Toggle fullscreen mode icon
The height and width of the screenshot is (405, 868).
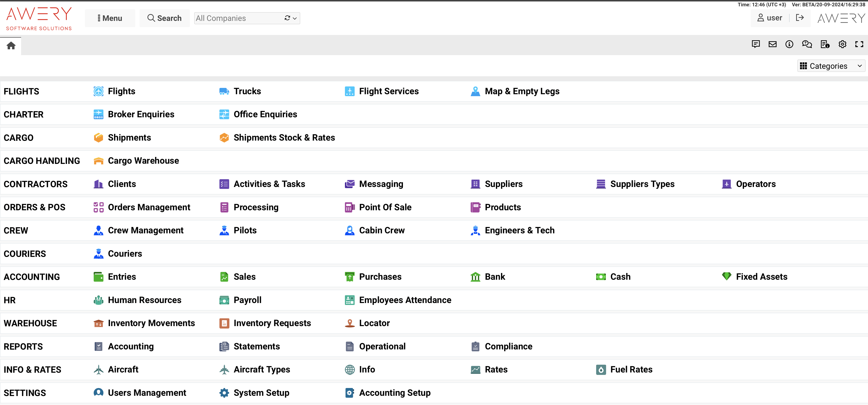click(x=859, y=44)
